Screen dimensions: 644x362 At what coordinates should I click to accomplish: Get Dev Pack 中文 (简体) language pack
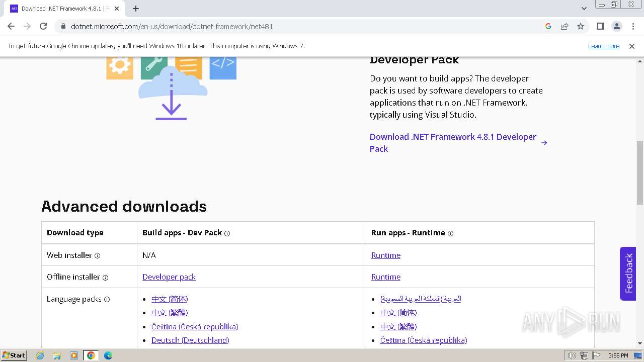click(170, 299)
